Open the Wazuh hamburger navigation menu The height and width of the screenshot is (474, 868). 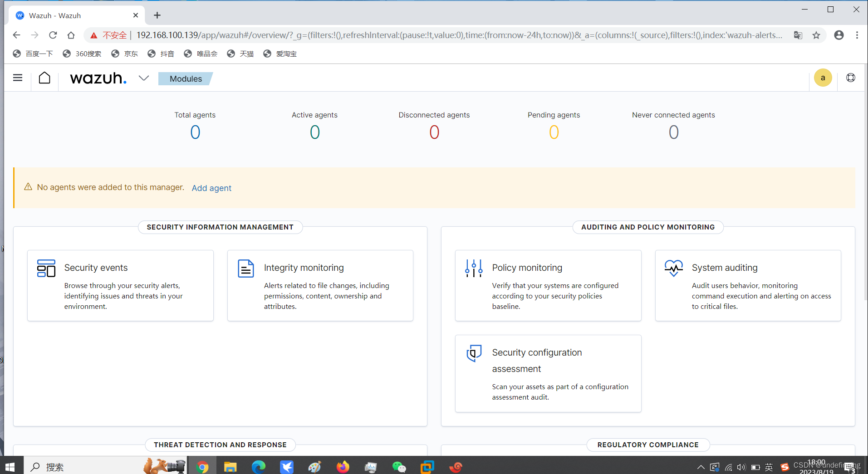[18, 78]
